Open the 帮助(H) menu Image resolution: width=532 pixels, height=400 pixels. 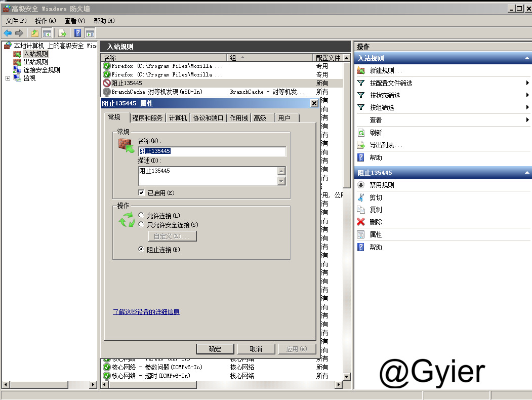[104, 21]
